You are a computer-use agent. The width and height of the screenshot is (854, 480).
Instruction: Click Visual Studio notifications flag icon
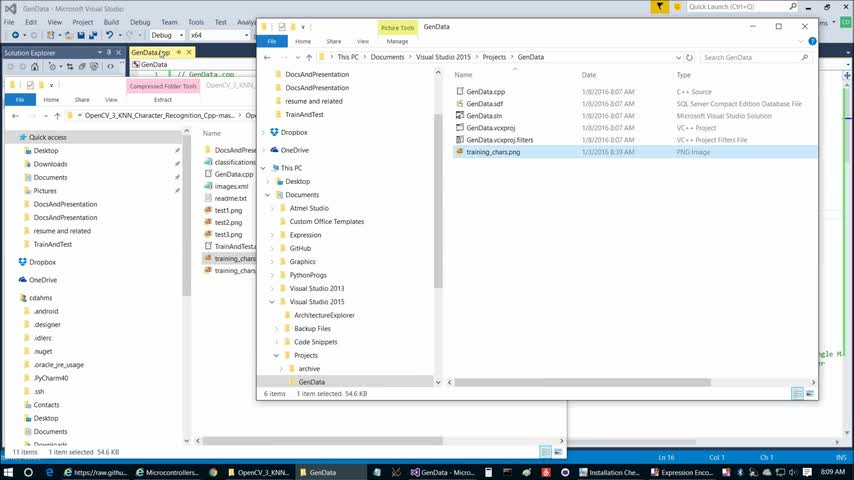click(660, 7)
